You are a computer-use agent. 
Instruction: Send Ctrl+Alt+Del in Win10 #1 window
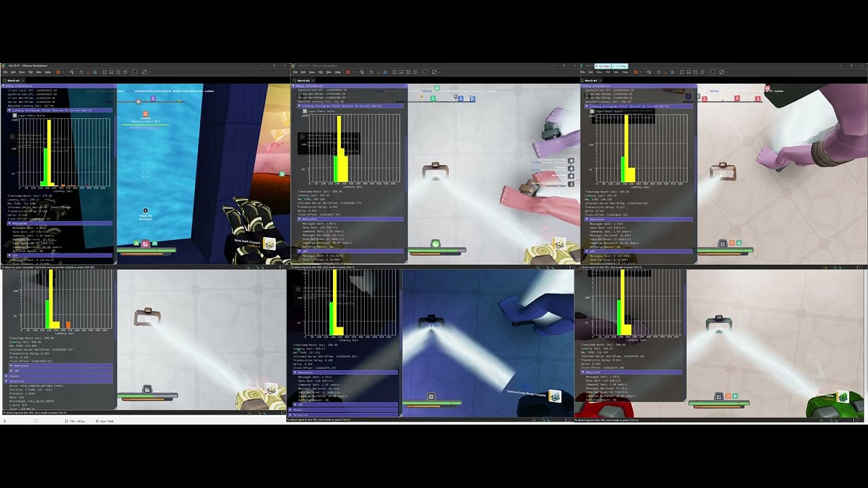(x=72, y=72)
